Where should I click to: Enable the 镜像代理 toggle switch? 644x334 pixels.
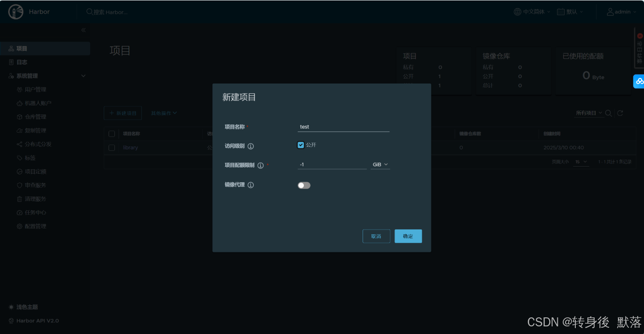click(x=304, y=185)
